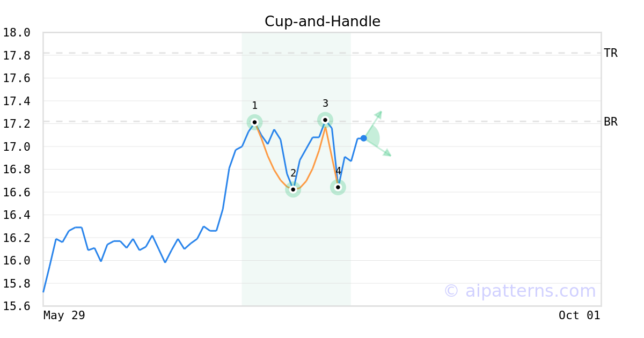
Task: Click the blue current price dot
Action: 363,138
